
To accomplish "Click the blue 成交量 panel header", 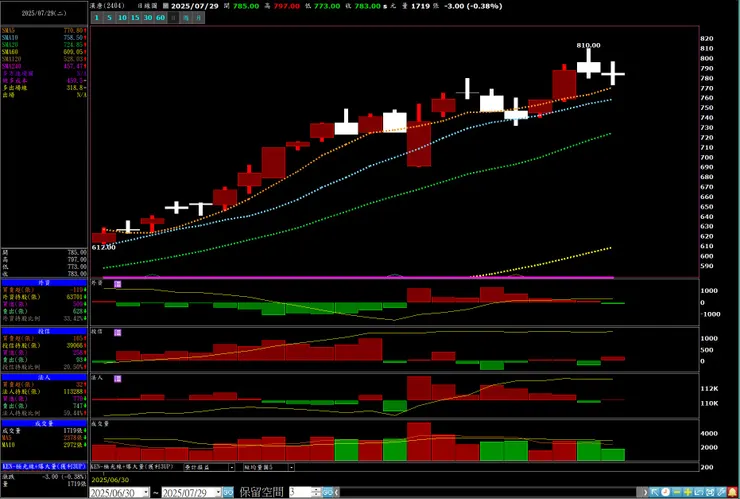I will pyautogui.click(x=44, y=423).
